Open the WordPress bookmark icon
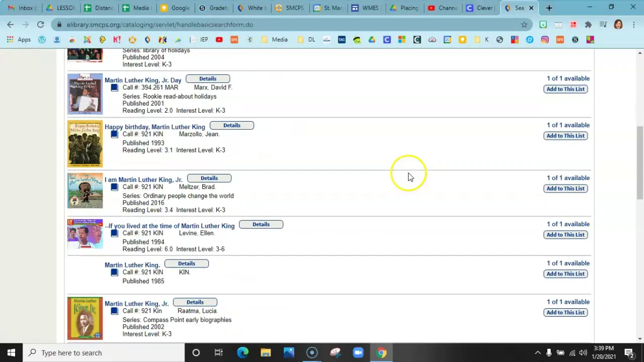This screenshot has width=644, height=362. coord(42,40)
